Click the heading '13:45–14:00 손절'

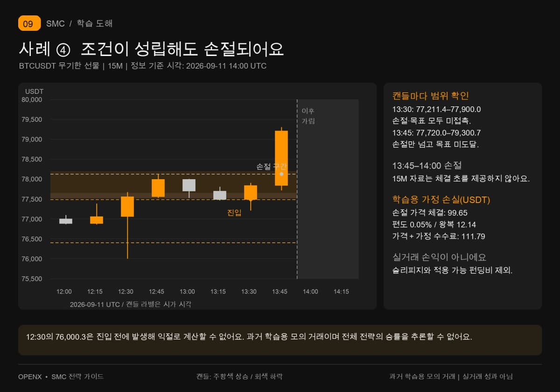point(427,166)
